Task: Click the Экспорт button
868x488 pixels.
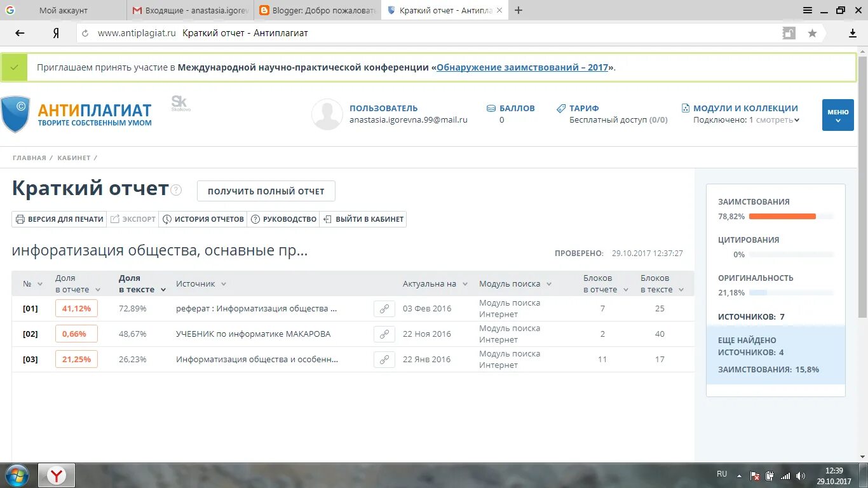Action: coord(133,219)
